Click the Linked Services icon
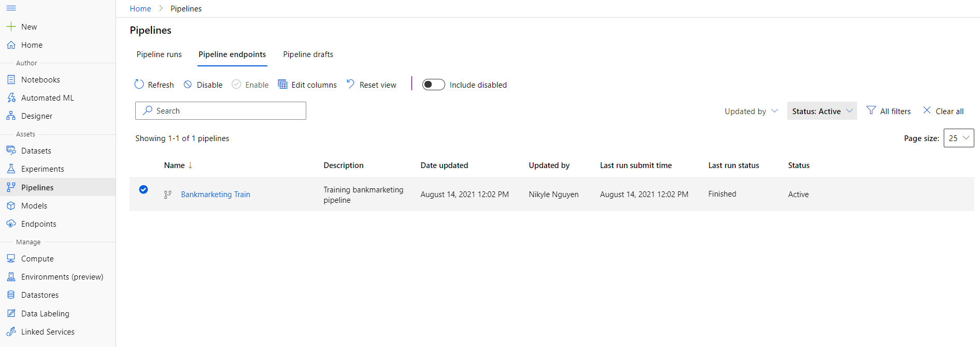Image resolution: width=980 pixels, height=347 pixels. tap(11, 332)
